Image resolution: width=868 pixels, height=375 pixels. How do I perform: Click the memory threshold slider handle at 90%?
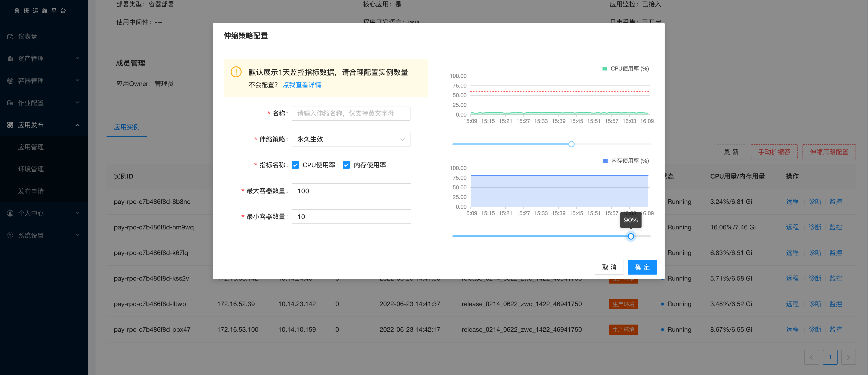click(x=631, y=236)
